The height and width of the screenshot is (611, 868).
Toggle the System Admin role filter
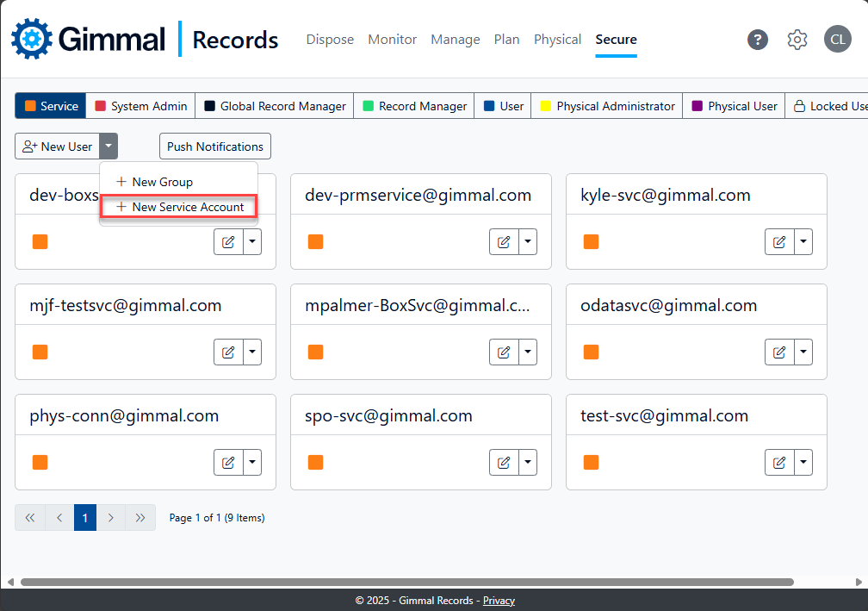point(141,106)
